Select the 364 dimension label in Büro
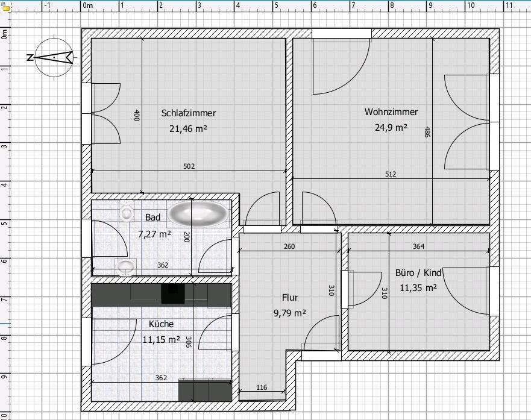 pos(418,246)
